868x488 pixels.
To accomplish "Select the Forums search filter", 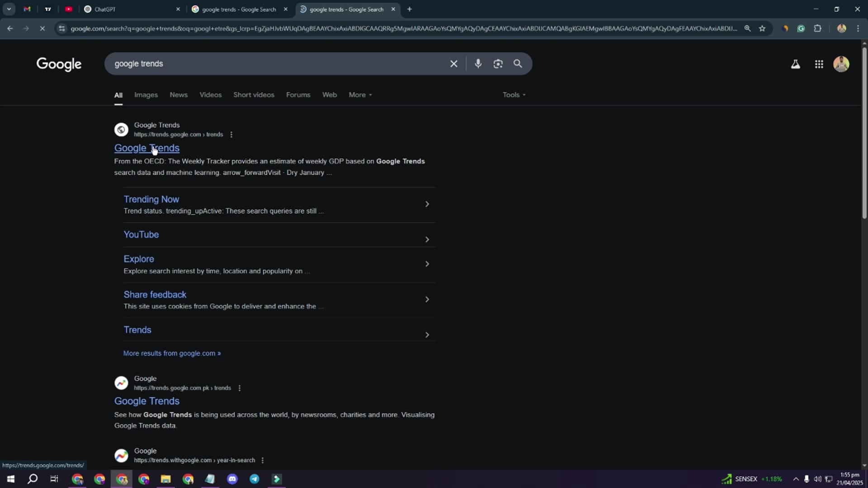I will 298,95.
